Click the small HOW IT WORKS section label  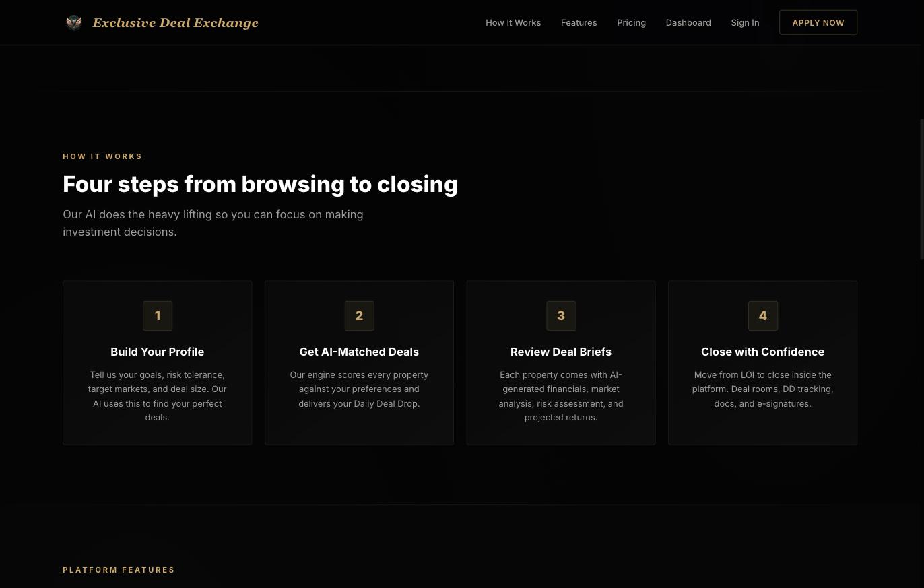click(x=102, y=156)
